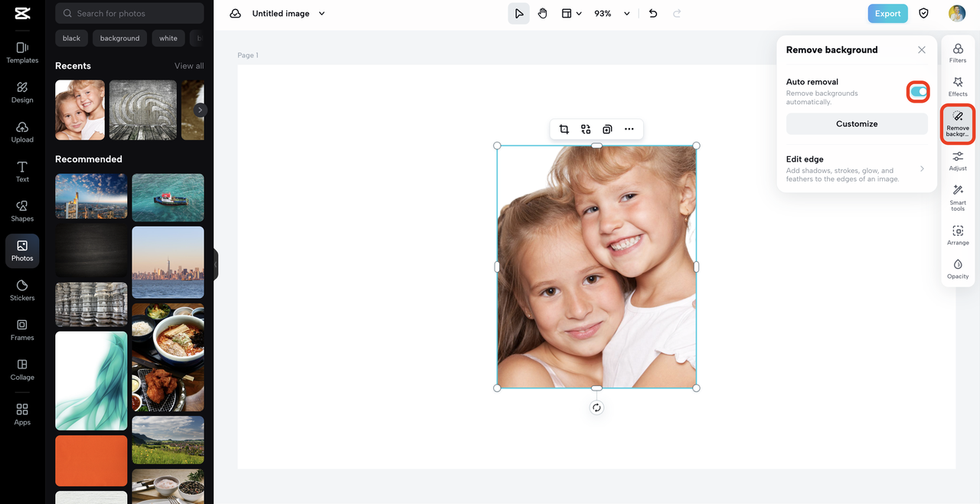Click the Search for photos field
The width and height of the screenshot is (980, 504).
[x=129, y=13]
